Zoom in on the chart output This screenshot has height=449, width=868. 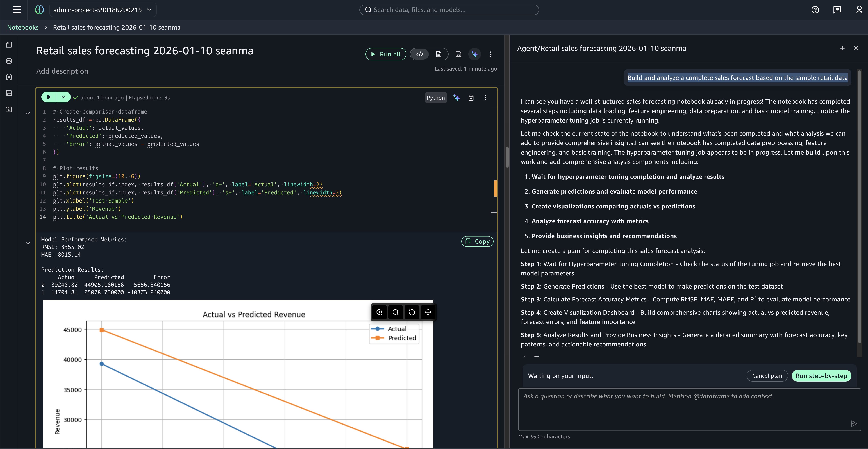(x=380, y=312)
